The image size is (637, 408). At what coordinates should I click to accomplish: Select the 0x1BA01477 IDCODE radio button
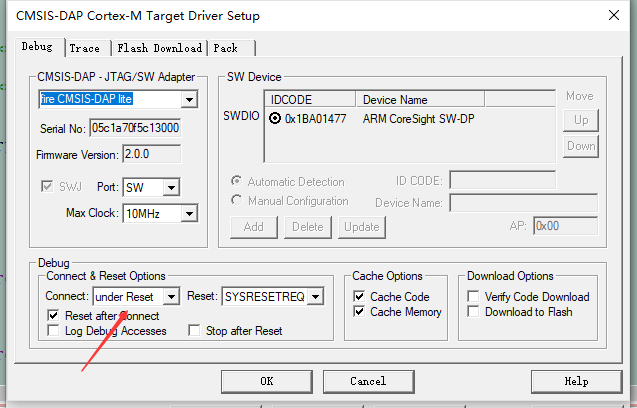pyautogui.click(x=275, y=119)
